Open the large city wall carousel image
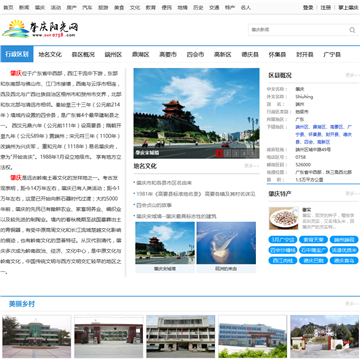This screenshot has height=360, width=360. click(196, 113)
